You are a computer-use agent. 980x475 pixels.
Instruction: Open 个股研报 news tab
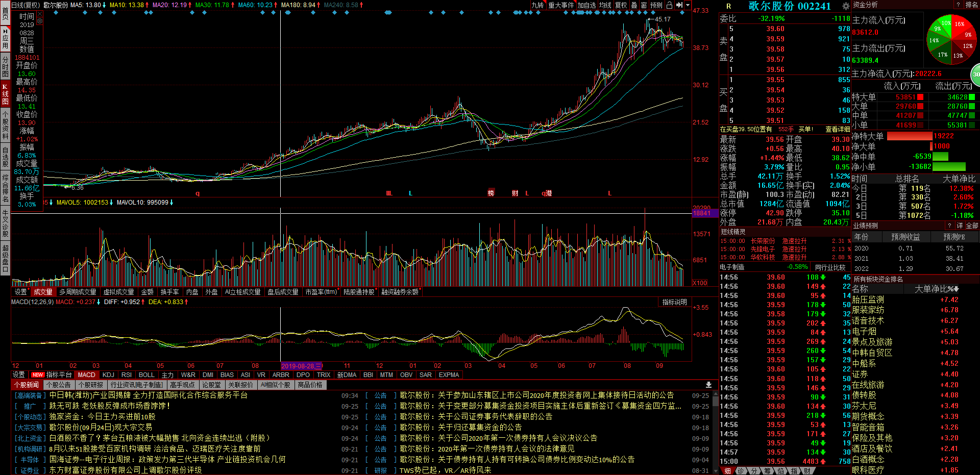[91, 385]
